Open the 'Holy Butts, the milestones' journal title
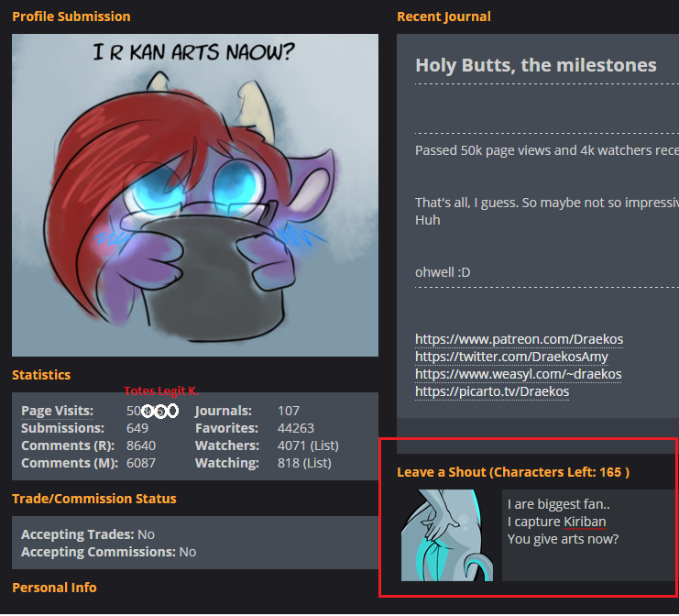The width and height of the screenshot is (679, 616). pos(536,65)
